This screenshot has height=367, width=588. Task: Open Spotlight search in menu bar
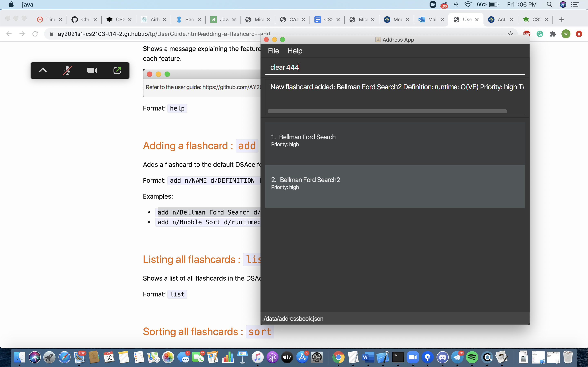coord(549,5)
